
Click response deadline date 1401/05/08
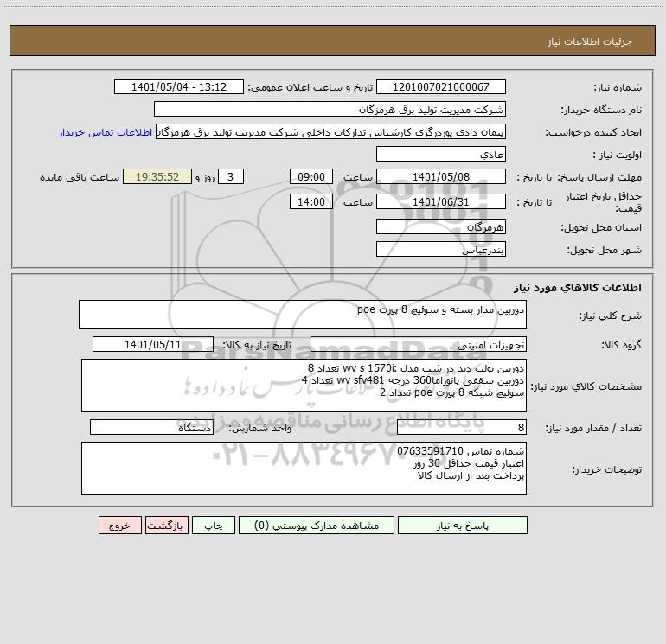[x=441, y=177]
